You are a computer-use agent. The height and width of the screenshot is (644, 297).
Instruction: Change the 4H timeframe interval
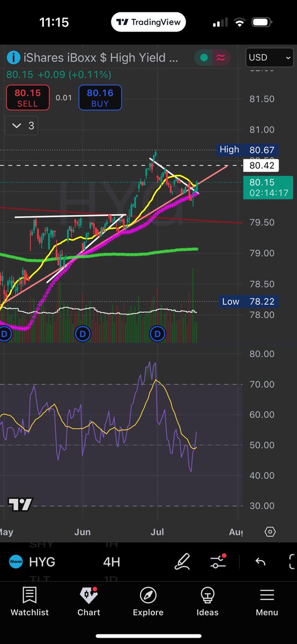click(112, 562)
